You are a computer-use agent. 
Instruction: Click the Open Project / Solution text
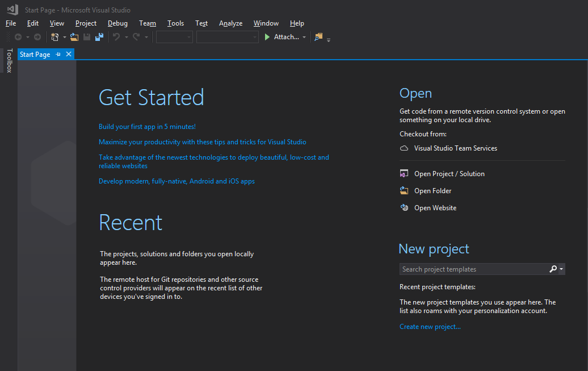pos(450,173)
